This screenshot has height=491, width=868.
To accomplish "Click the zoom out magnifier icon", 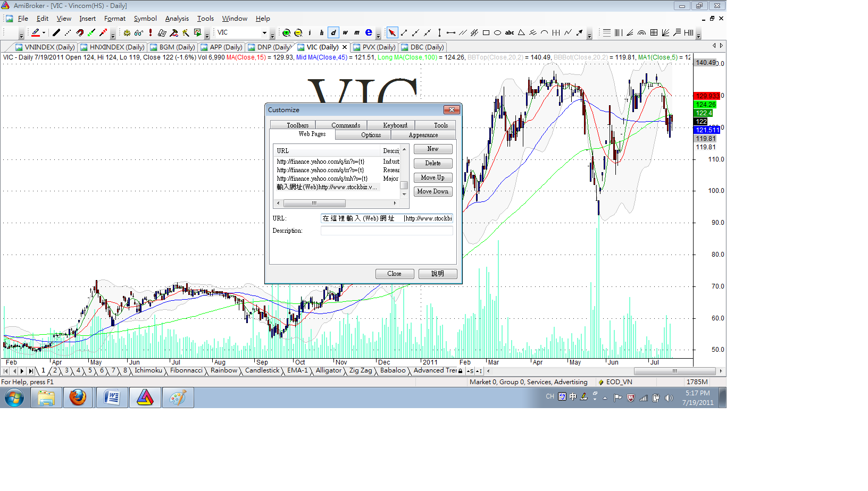I will [x=298, y=33].
